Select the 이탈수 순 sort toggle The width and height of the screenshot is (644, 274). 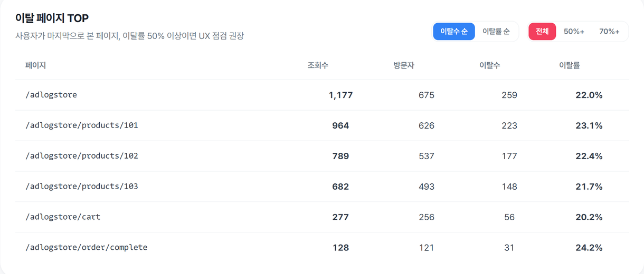click(454, 32)
